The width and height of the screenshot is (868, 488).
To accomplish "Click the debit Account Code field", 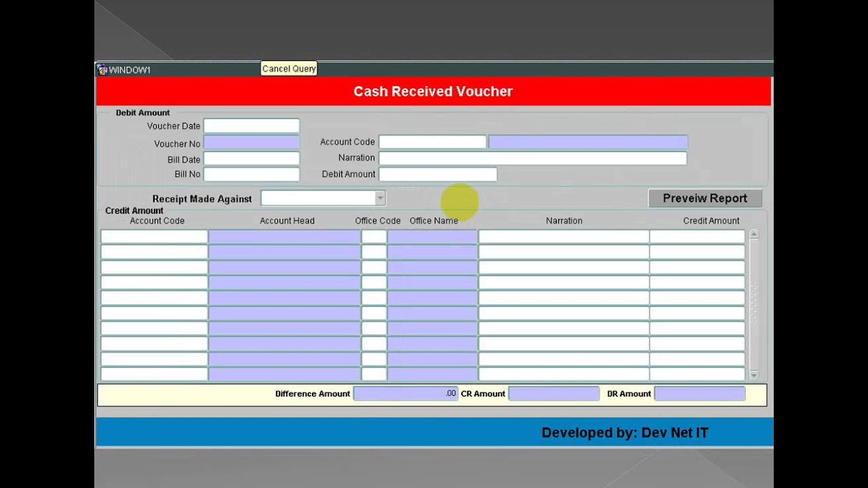I will click(x=432, y=142).
